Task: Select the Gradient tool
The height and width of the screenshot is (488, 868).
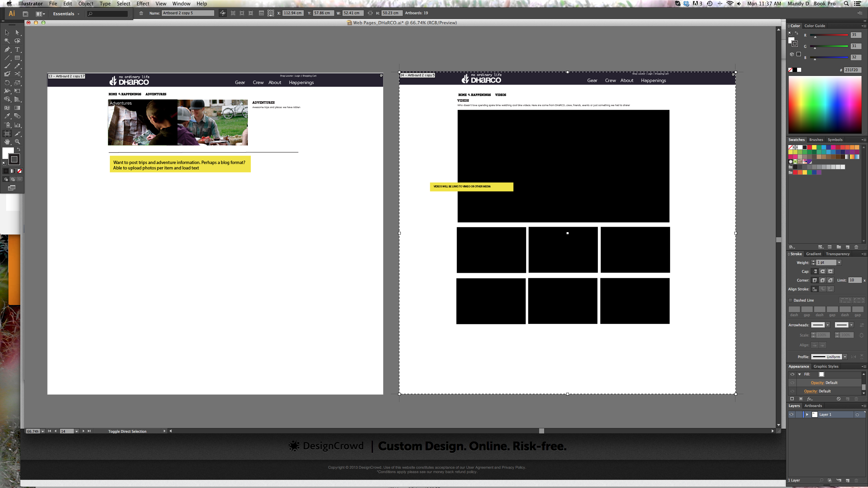Action: click(17, 108)
